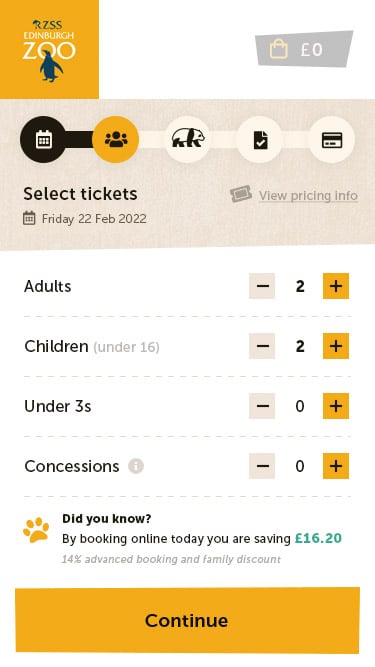Open the Edinburgh Zoo penguin logo
375x667 pixels.
(49, 49)
